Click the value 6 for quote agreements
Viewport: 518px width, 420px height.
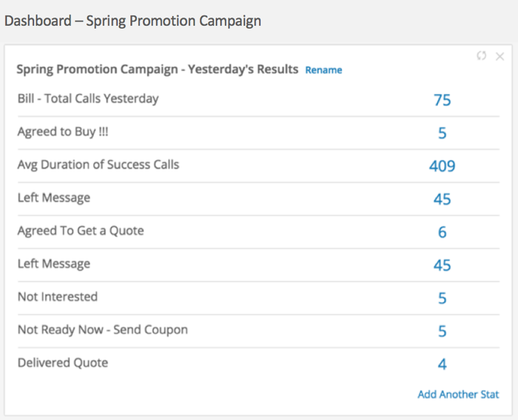(442, 233)
